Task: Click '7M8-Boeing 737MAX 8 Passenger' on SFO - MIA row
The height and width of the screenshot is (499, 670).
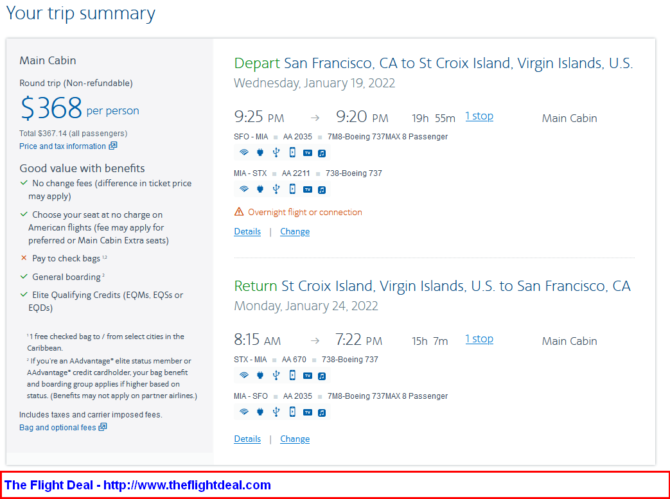Action: point(388,137)
